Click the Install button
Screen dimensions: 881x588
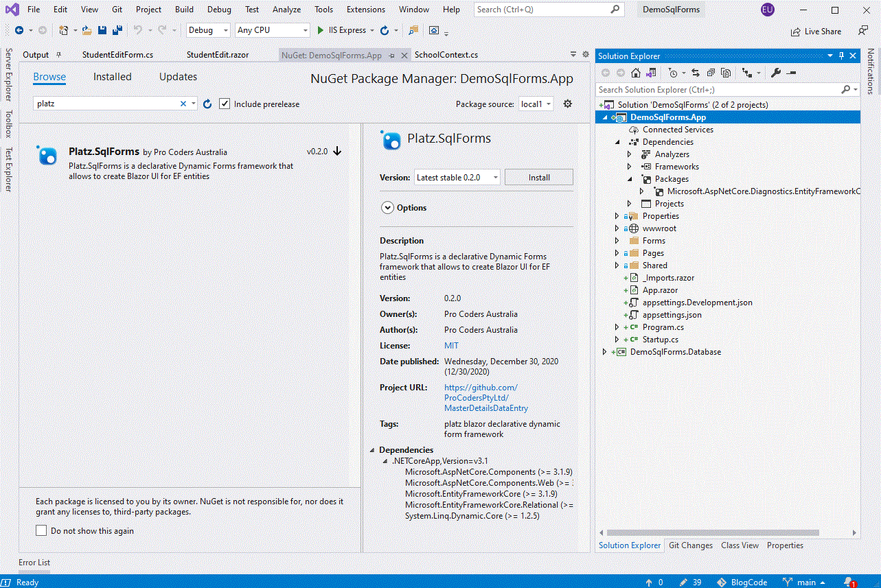[539, 177]
